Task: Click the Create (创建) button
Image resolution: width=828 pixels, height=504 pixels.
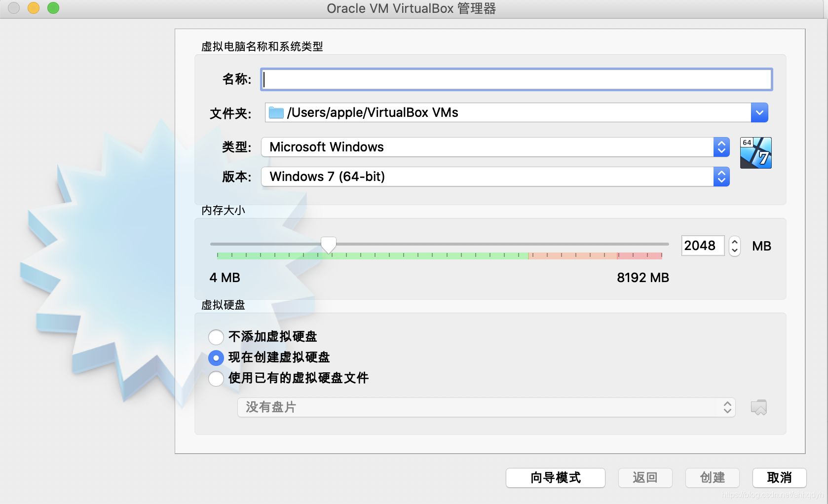Action: [713, 478]
